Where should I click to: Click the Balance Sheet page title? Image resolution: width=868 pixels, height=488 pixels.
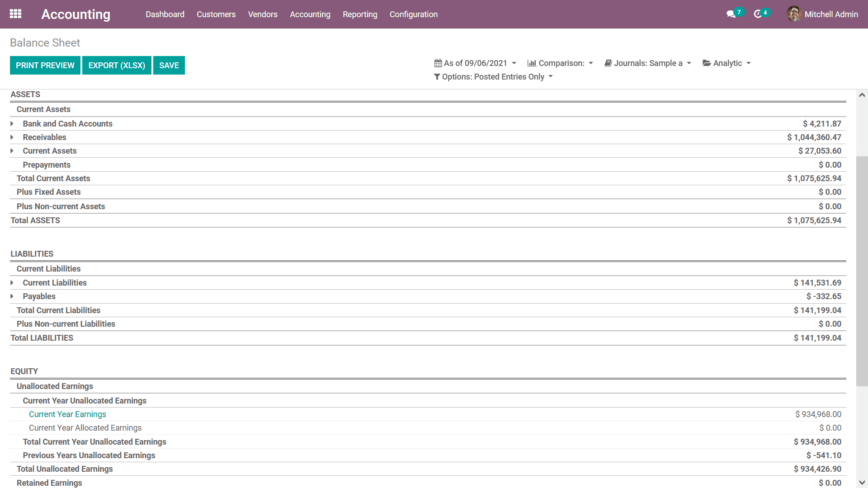coord(45,42)
